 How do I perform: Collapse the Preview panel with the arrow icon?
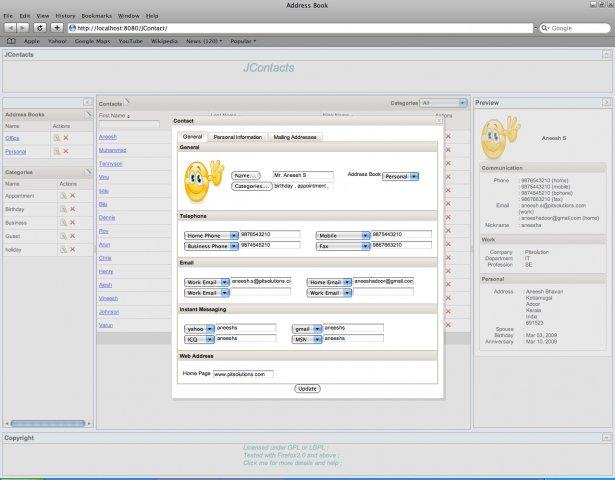coord(606,102)
